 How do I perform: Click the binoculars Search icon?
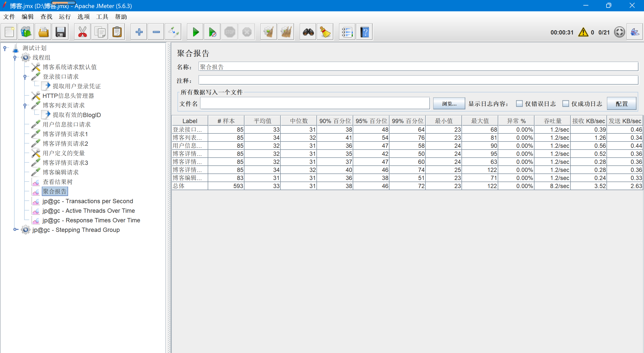[308, 32]
